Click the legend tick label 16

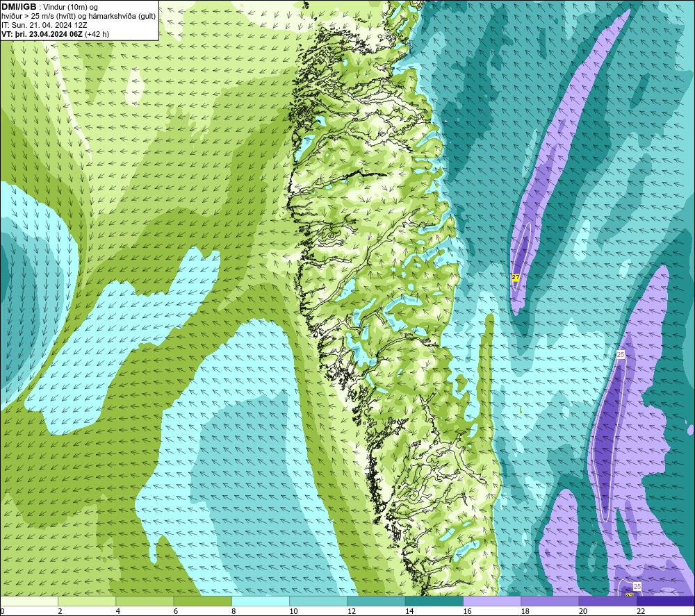pyautogui.click(x=467, y=611)
